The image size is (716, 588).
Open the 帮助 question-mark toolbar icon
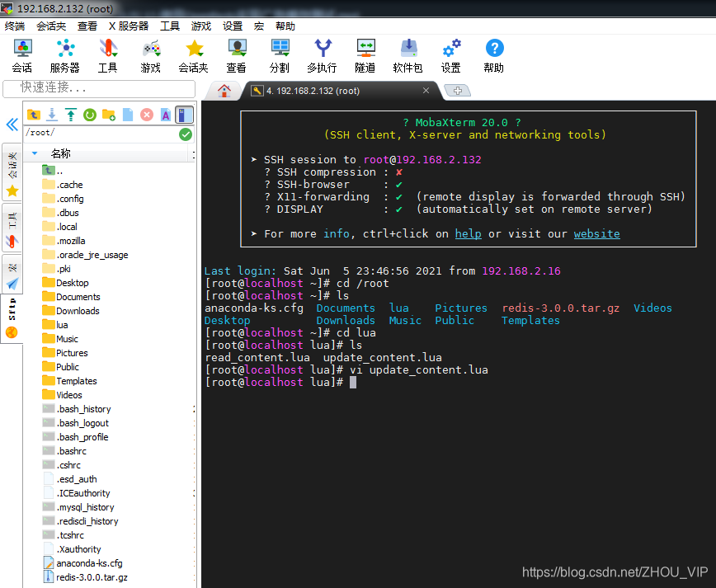coord(494,56)
